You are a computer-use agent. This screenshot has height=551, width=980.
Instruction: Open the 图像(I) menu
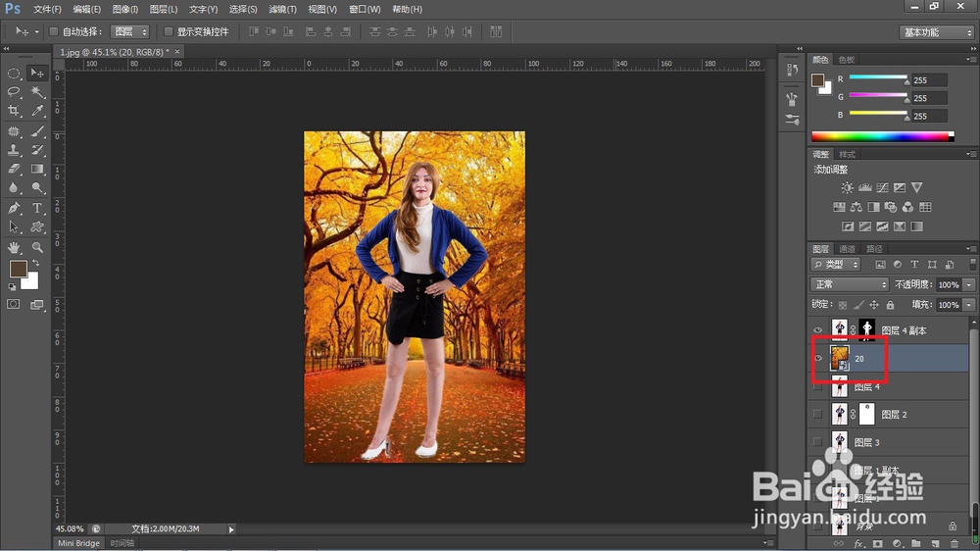pyautogui.click(x=125, y=10)
